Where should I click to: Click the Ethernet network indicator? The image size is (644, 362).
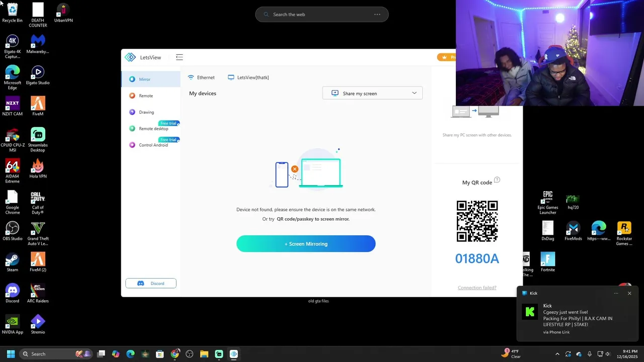click(x=201, y=77)
